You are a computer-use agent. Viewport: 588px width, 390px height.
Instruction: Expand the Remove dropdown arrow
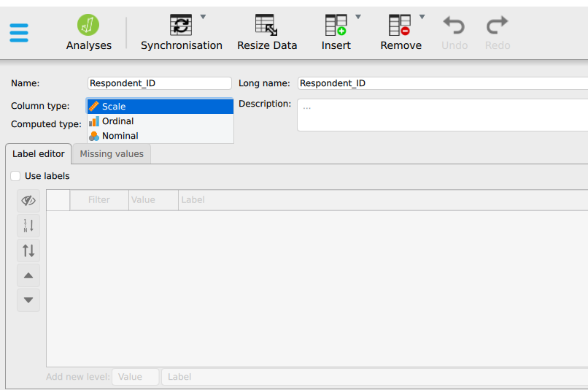[422, 17]
